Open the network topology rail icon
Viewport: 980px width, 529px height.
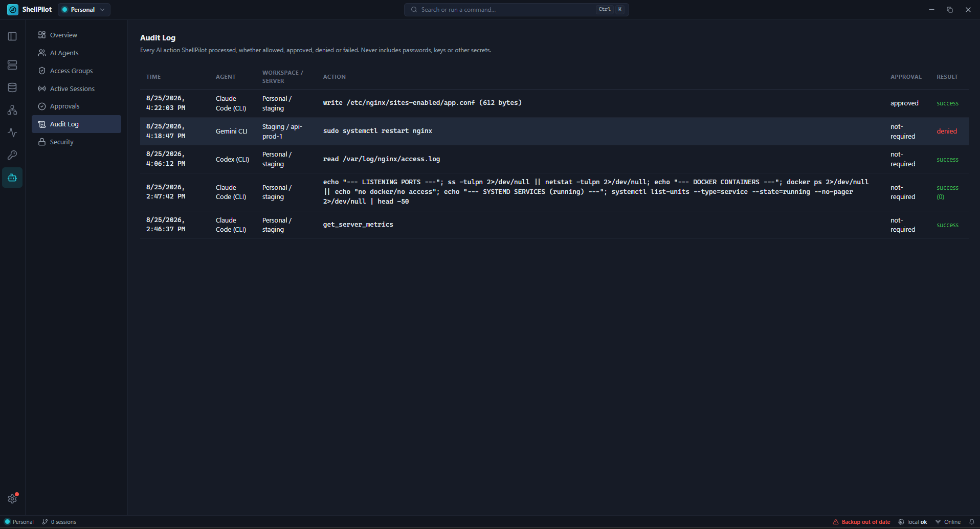[x=12, y=110]
